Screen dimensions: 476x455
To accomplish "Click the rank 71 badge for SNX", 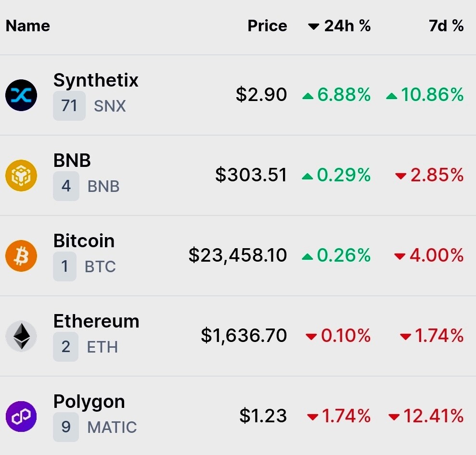I will click(69, 106).
